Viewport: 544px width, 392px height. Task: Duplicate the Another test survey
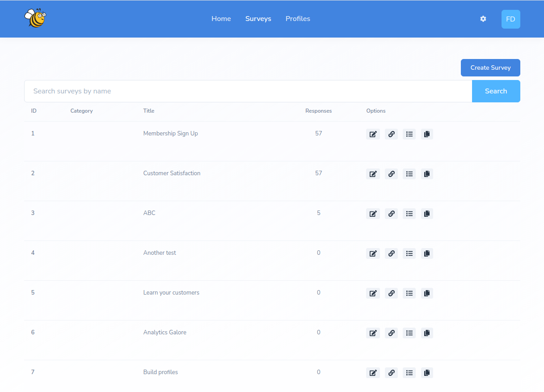click(427, 253)
